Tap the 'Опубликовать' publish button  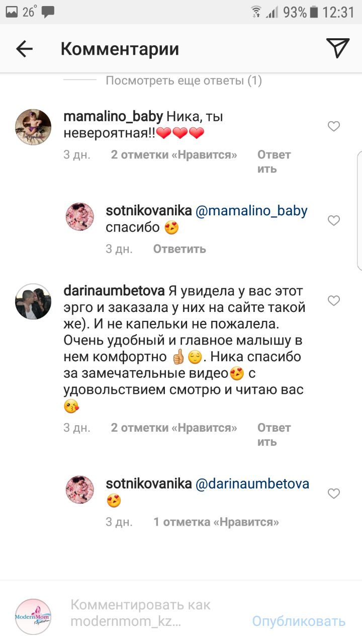[299, 621]
